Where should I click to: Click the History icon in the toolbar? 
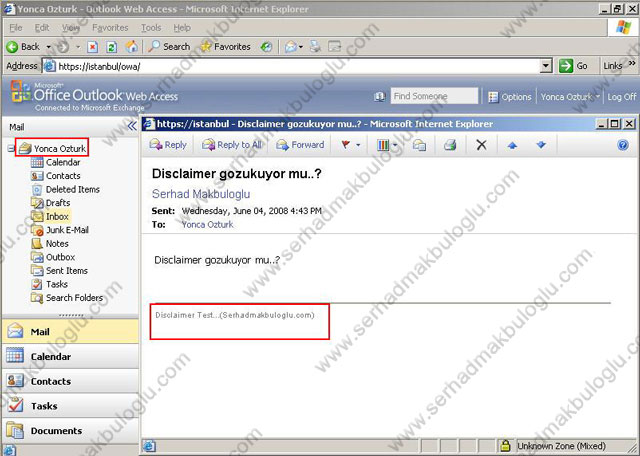click(x=266, y=47)
